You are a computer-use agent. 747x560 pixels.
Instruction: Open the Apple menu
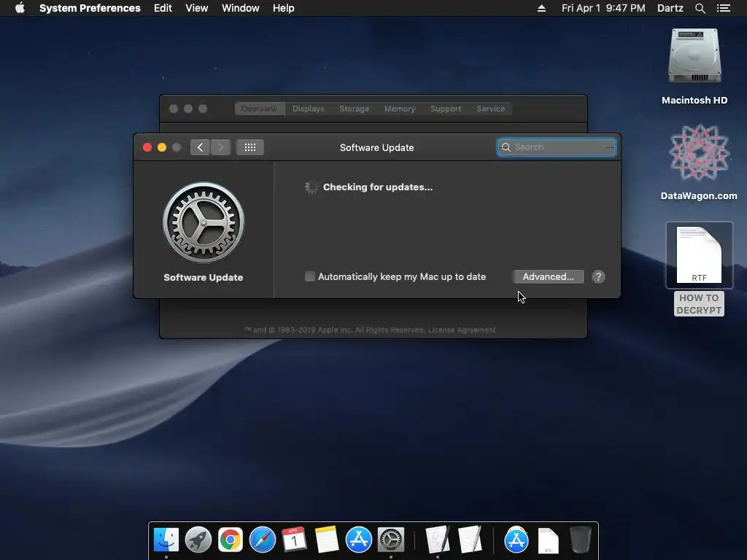point(20,8)
